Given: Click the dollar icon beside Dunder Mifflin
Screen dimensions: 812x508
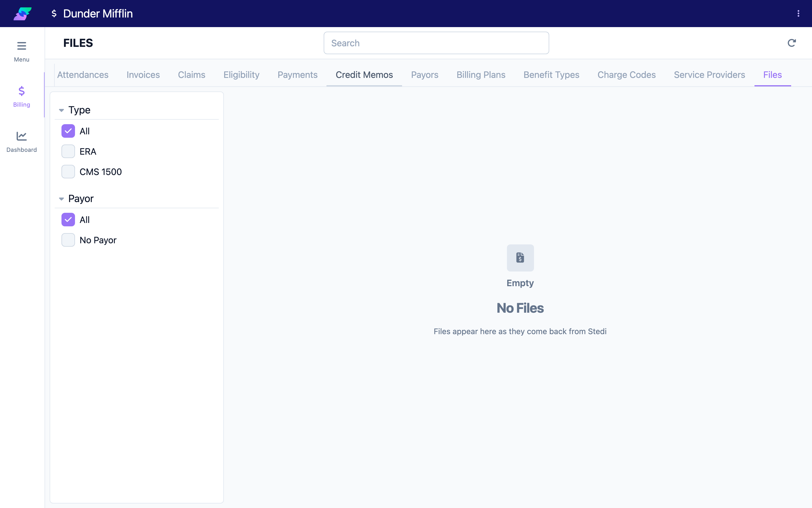Looking at the screenshot, I should (x=54, y=14).
